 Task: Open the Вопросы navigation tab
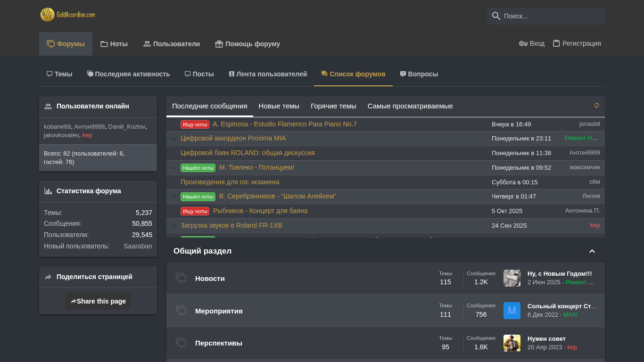(419, 74)
